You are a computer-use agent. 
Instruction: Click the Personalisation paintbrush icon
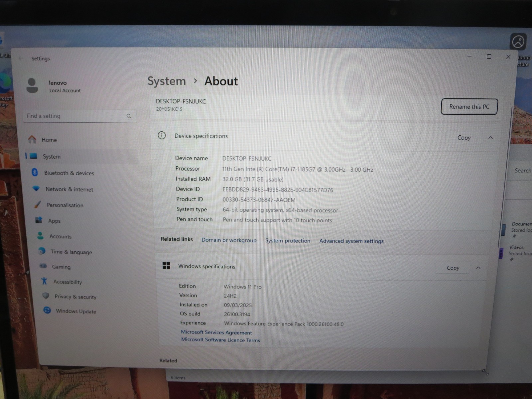(38, 204)
